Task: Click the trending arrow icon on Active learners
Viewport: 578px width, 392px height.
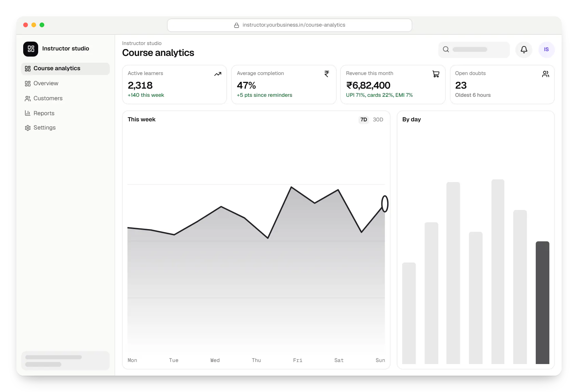Action: coord(218,74)
